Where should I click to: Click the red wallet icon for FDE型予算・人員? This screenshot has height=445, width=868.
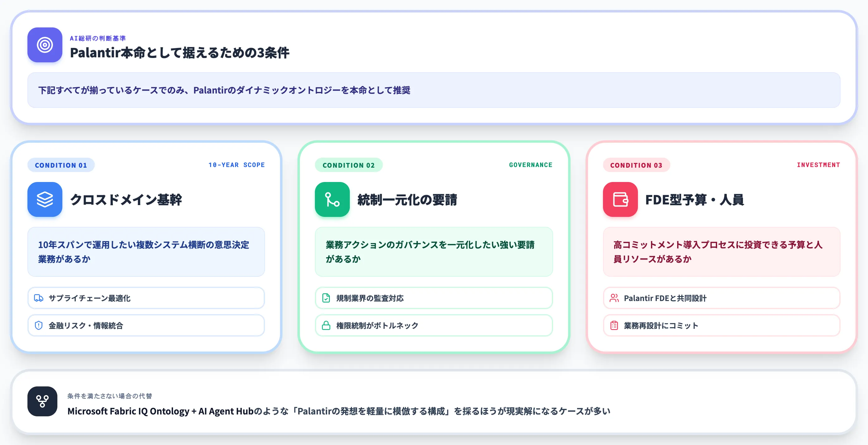(620, 199)
